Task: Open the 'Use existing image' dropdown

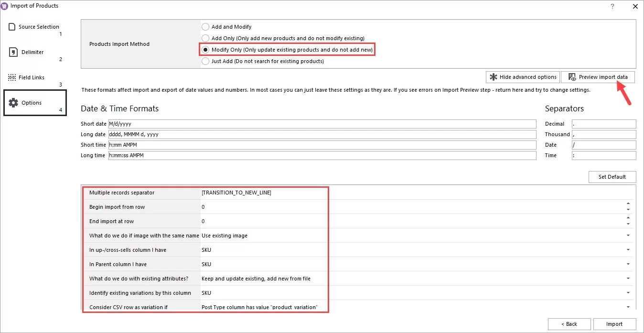Action: (x=628, y=235)
